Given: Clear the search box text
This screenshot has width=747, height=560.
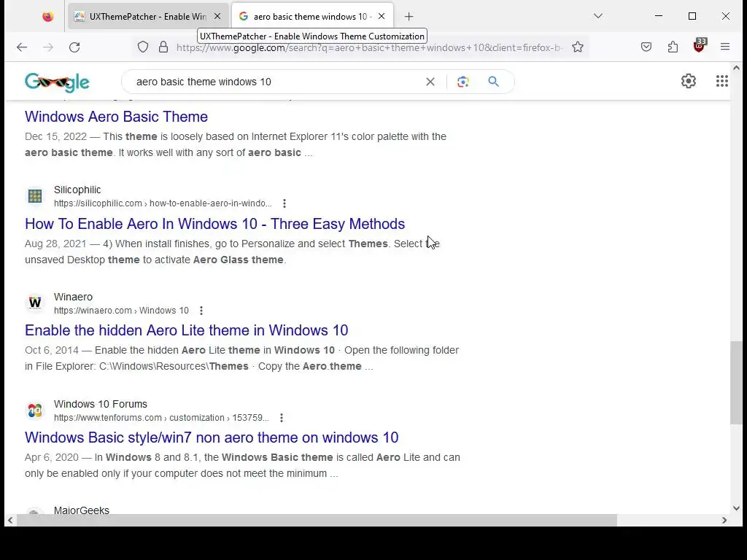Looking at the screenshot, I should (430, 82).
